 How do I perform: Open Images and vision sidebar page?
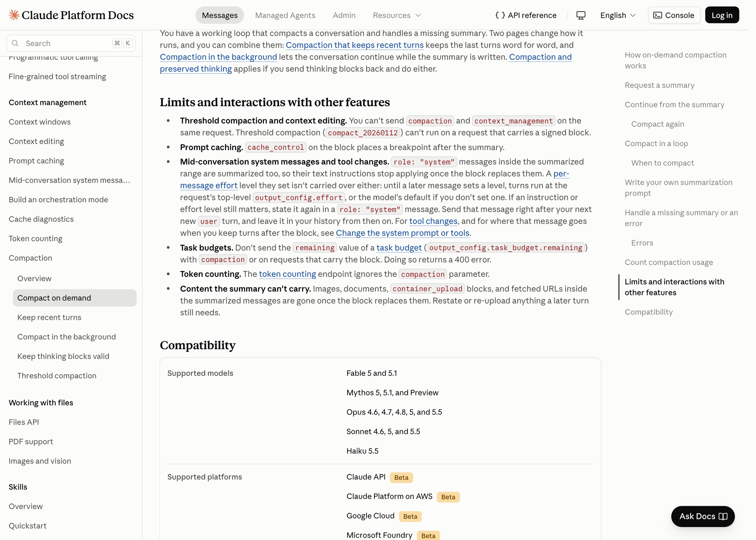tap(40, 461)
